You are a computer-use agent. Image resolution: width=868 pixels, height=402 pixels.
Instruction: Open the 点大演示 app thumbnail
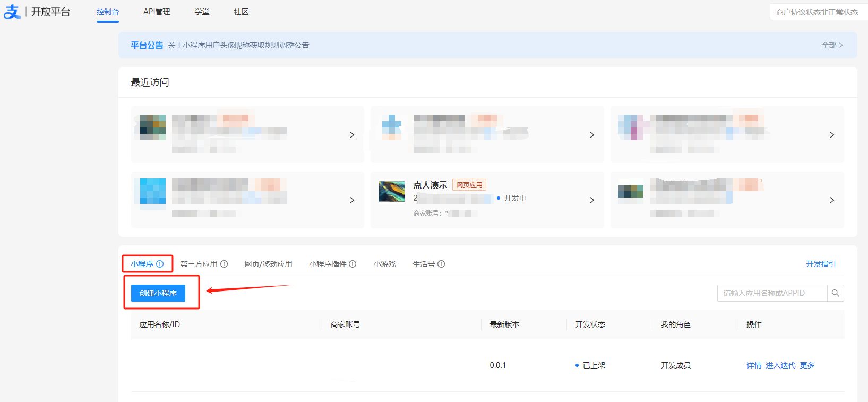(392, 192)
